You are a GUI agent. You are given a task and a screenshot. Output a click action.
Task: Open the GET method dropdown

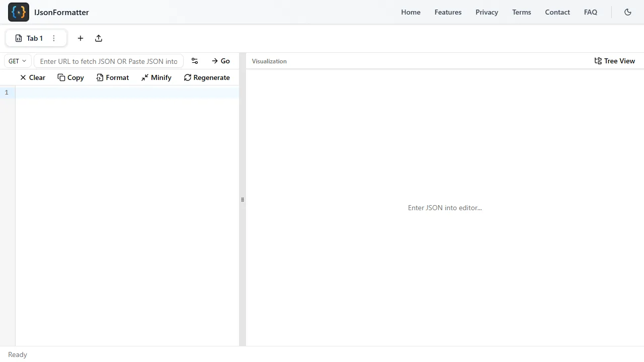(x=17, y=61)
